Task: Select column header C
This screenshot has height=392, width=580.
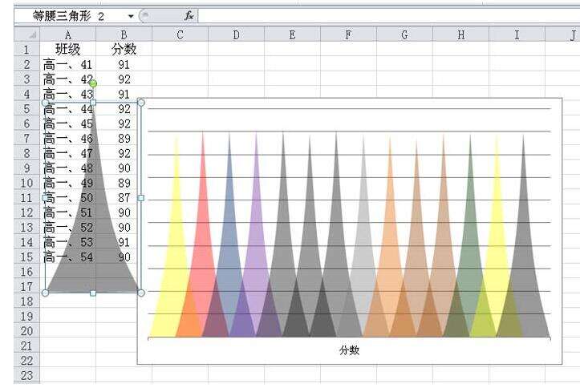Action: (x=180, y=35)
